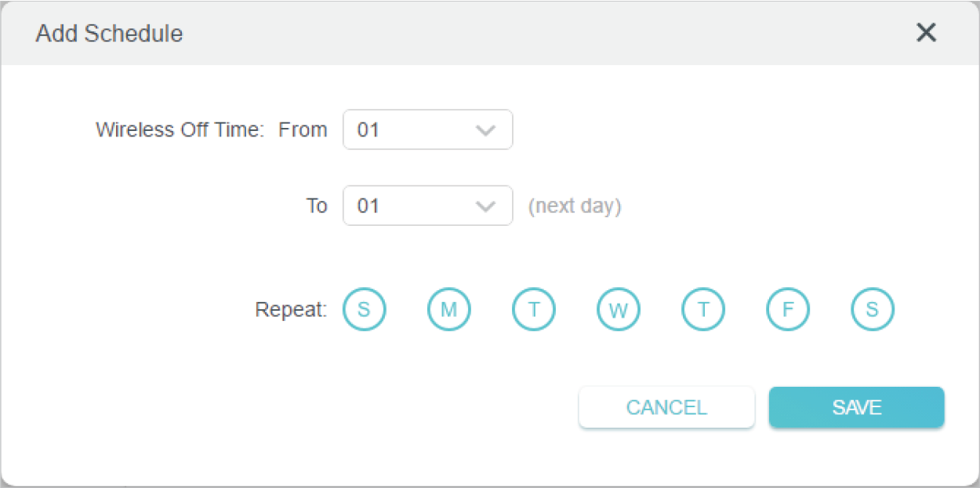Save the wireless schedule
The width and height of the screenshot is (980, 488).
tap(856, 407)
